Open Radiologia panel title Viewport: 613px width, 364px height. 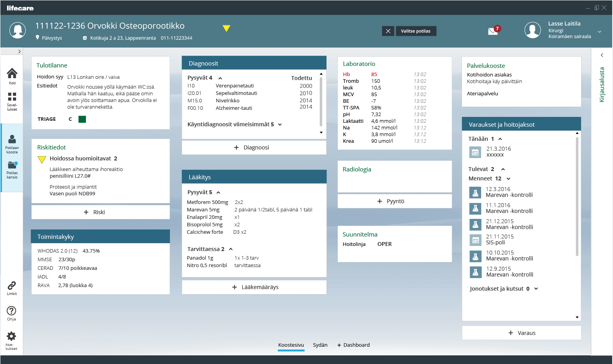click(x=357, y=169)
